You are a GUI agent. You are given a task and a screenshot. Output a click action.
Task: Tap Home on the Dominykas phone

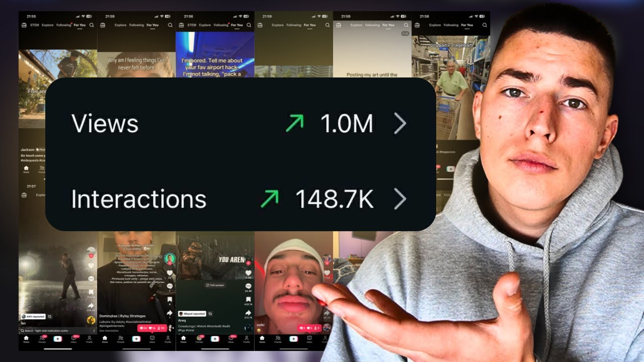coord(105,339)
